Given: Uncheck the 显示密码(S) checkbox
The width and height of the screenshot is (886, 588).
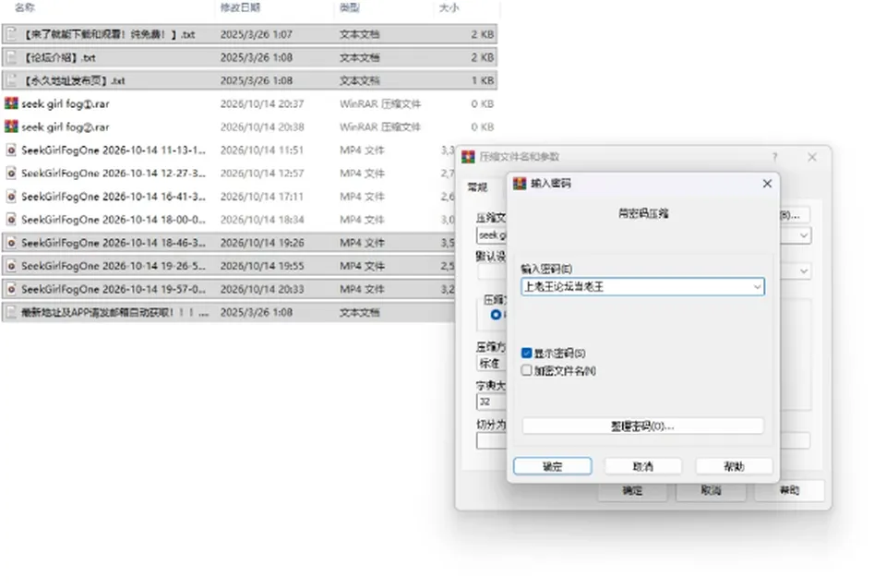Looking at the screenshot, I should coord(527,353).
